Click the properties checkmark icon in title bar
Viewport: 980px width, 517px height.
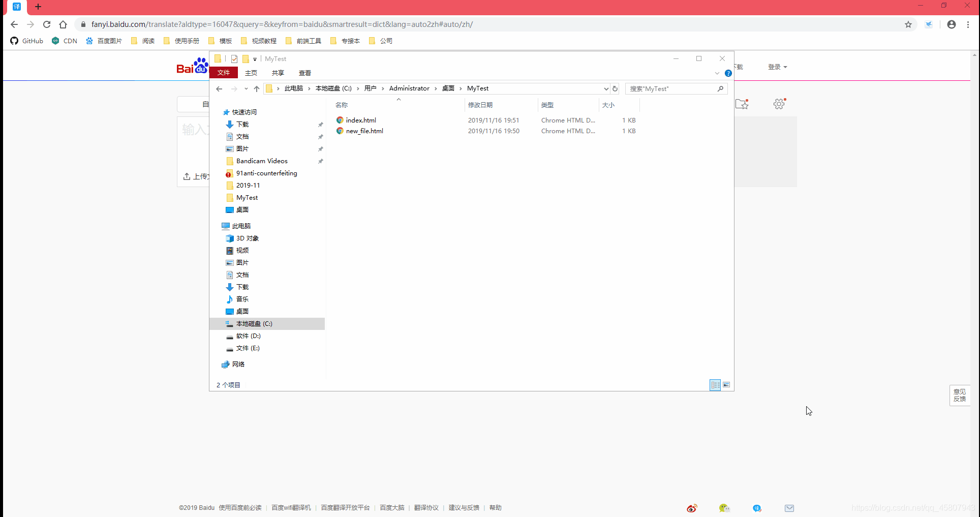click(234, 59)
